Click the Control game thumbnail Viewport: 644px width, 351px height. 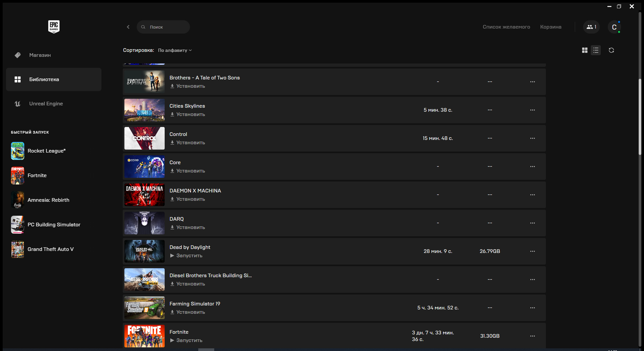(144, 138)
